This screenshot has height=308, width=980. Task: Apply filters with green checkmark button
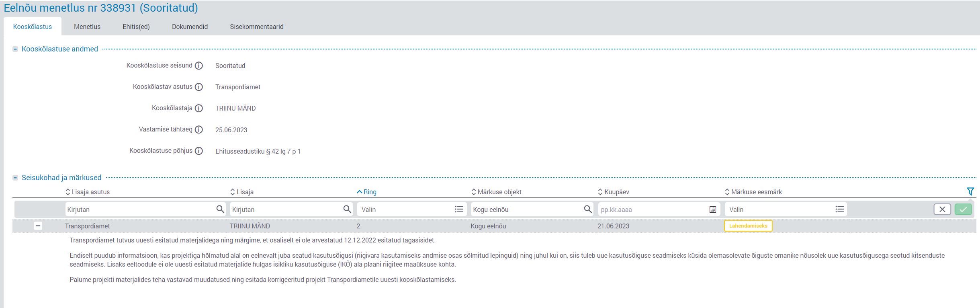pyautogui.click(x=963, y=209)
